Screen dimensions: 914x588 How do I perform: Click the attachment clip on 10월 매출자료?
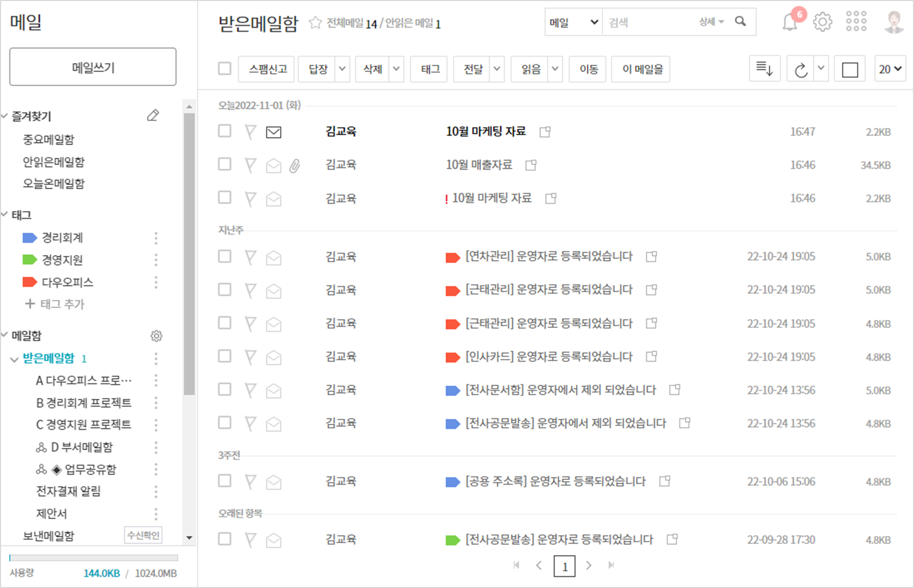(295, 166)
